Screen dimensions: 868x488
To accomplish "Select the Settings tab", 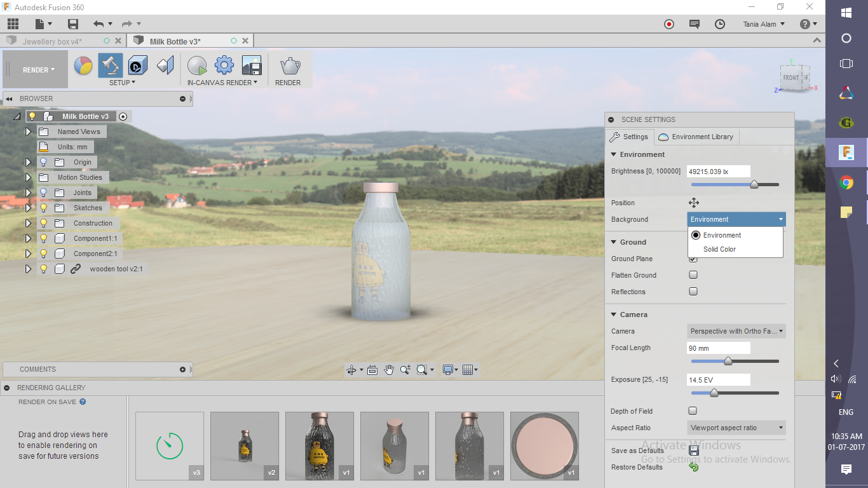I will (629, 137).
